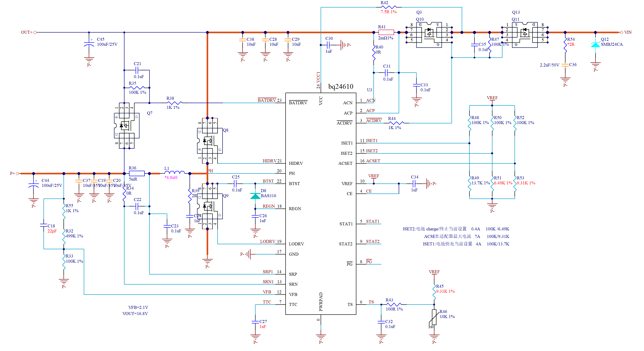Viewport: 644px width, 351px height.
Task: Select diode D8 symbol
Action: [255, 196]
